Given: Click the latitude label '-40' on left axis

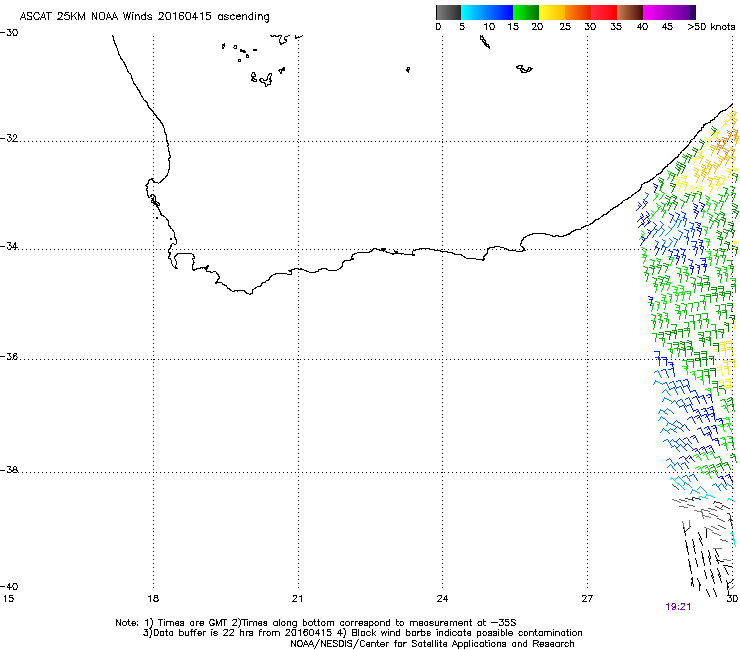Looking at the screenshot, I should point(9,586).
